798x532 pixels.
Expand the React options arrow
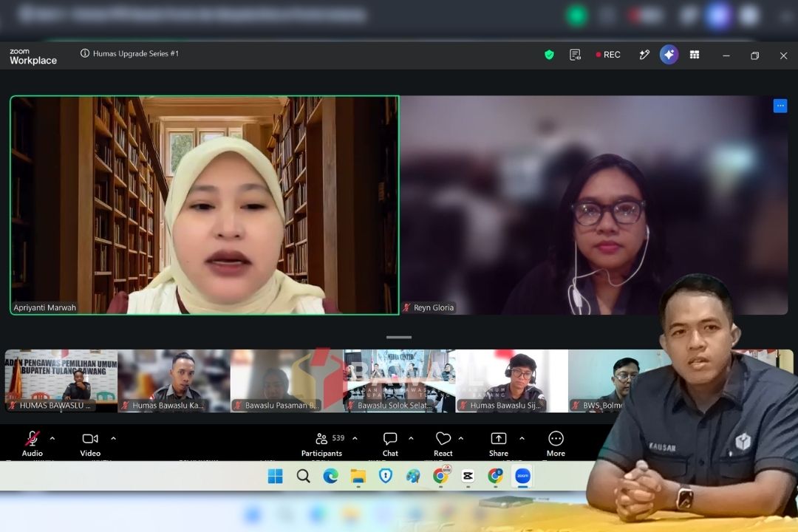click(x=461, y=438)
